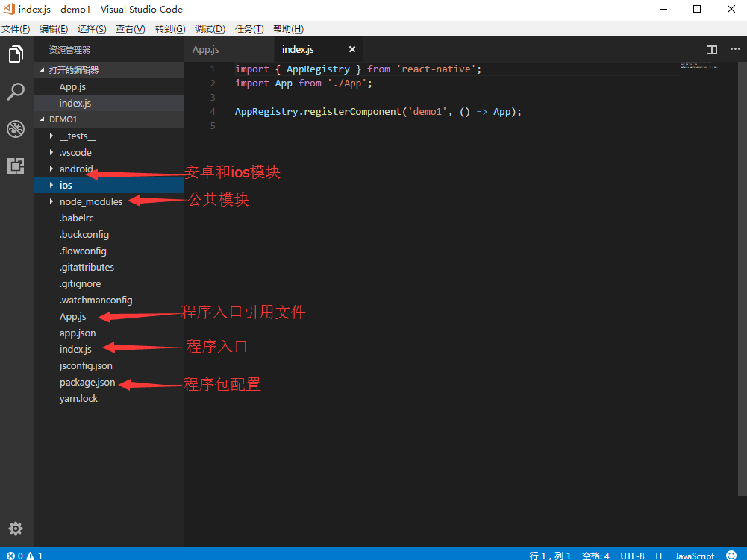The height and width of the screenshot is (560, 747).
Task: Open the yarn.lock file
Action: (x=109, y=399)
